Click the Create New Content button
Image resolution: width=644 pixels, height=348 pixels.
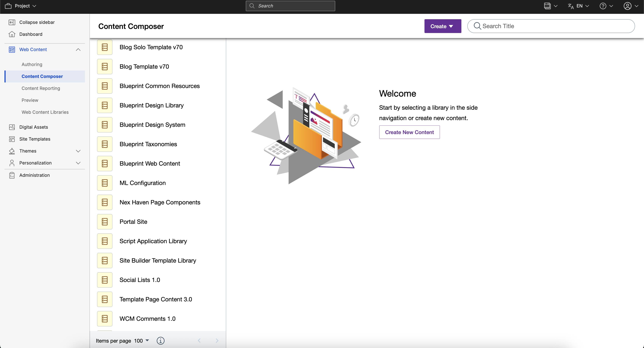pos(409,132)
